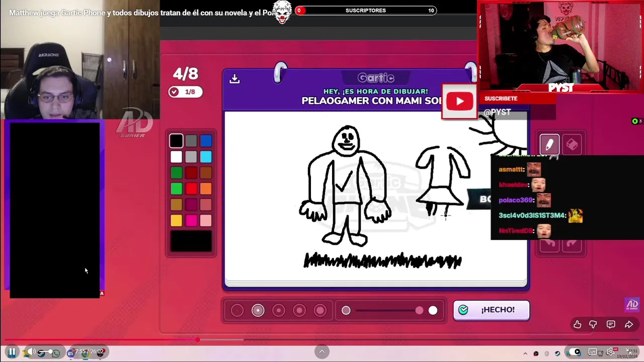Click the shield security tray icon
This screenshot has width=644, height=362.
tap(547, 353)
